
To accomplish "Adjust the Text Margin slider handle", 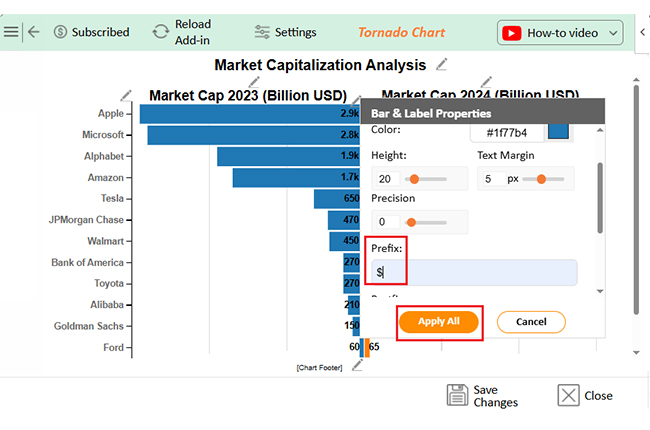I will [x=541, y=179].
